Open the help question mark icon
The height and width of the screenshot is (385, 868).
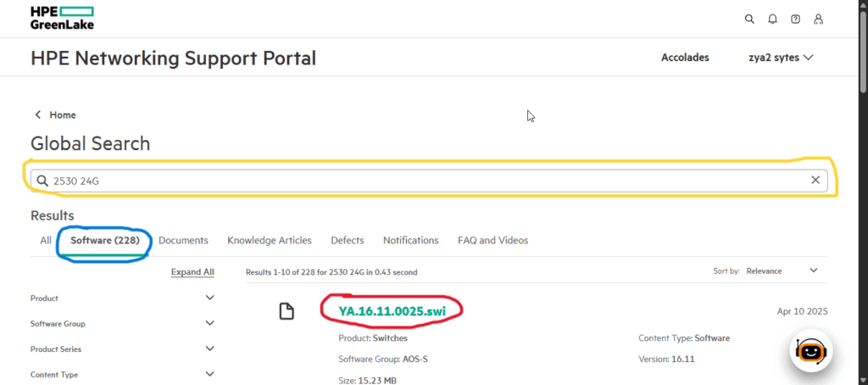(795, 19)
